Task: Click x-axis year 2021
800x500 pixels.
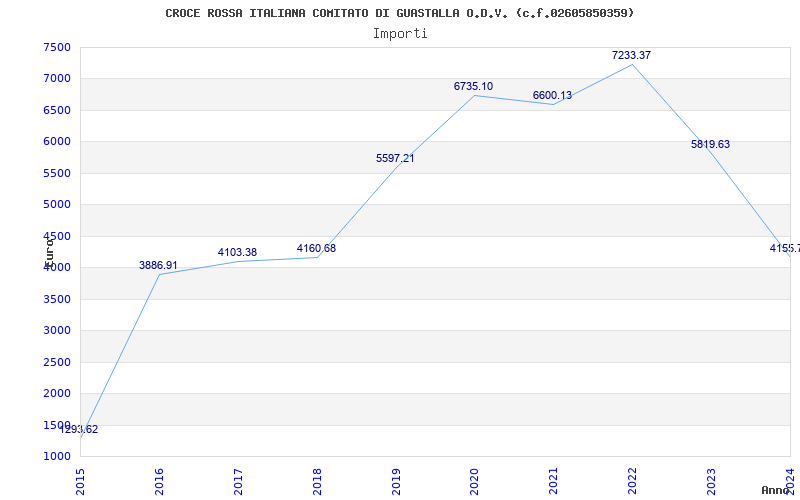Action: [x=554, y=482]
